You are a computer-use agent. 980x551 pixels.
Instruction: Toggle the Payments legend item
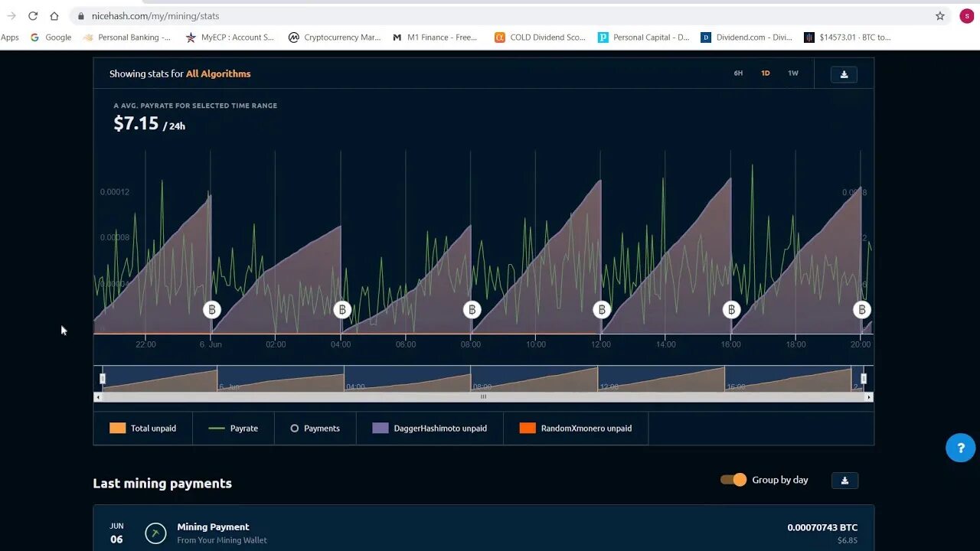(314, 428)
